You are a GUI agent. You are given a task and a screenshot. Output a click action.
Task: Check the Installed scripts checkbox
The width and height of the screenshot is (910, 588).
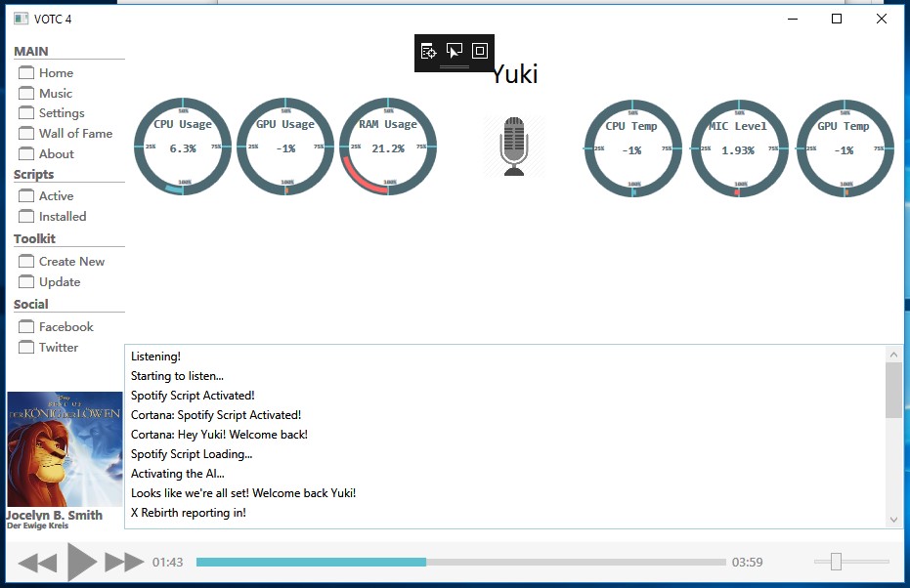pyautogui.click(x=25, y=216)
